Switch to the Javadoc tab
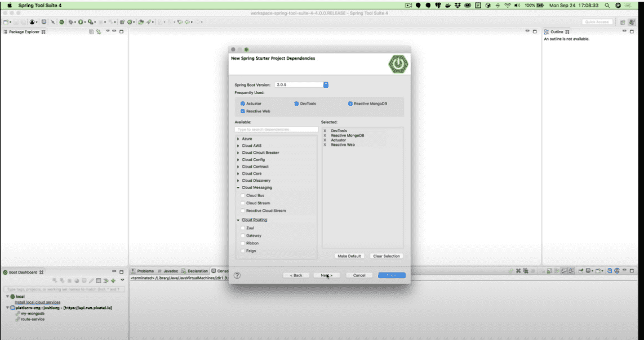644x340 pixels. [x=168, y=271]
